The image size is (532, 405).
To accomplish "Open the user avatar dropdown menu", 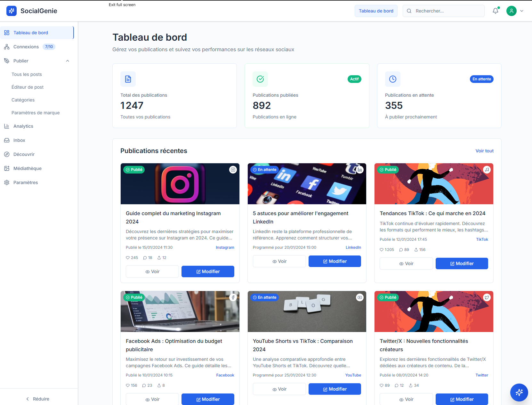I will click(x=515, y=11).
